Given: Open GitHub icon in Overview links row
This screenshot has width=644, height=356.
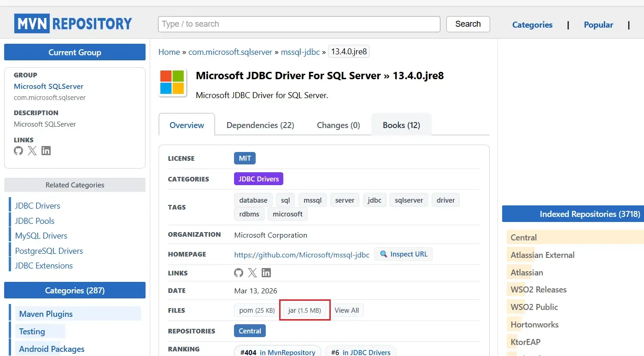Looking at the screenshot, I should coord(239,273).
